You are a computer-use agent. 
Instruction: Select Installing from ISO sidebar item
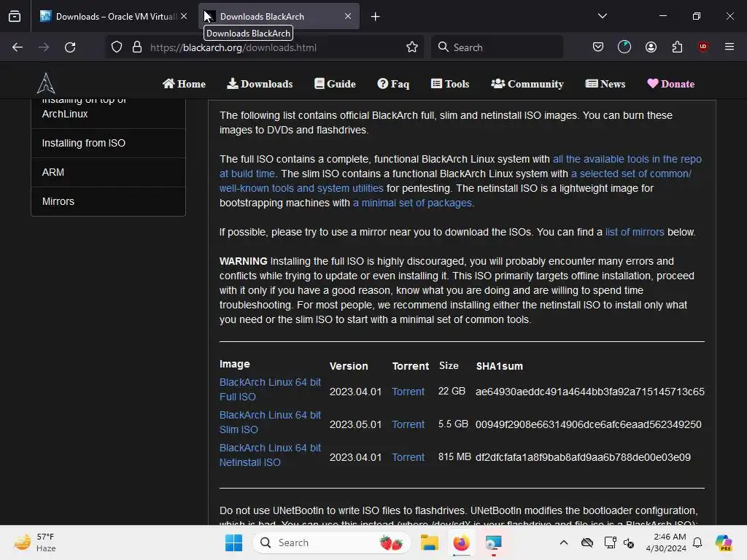click(x=108, y=144)
